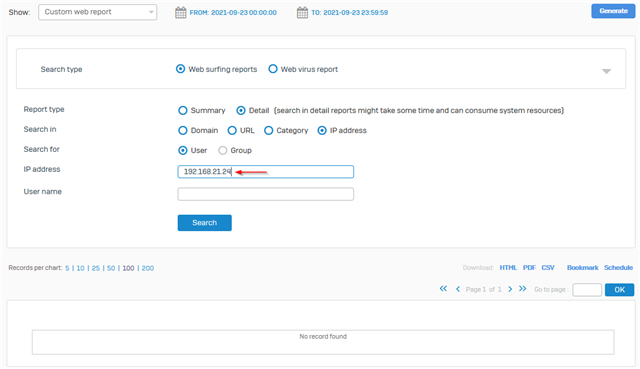
Task: Set records per chart to 10
Action: pyautogui.click(x=80, y=269)
